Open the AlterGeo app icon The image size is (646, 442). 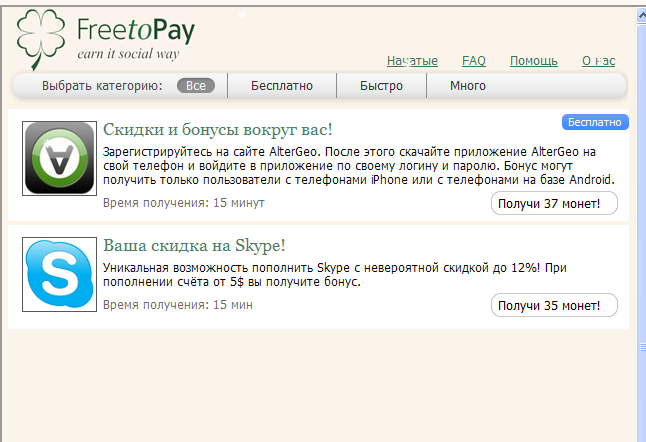[x=59, y=158]
